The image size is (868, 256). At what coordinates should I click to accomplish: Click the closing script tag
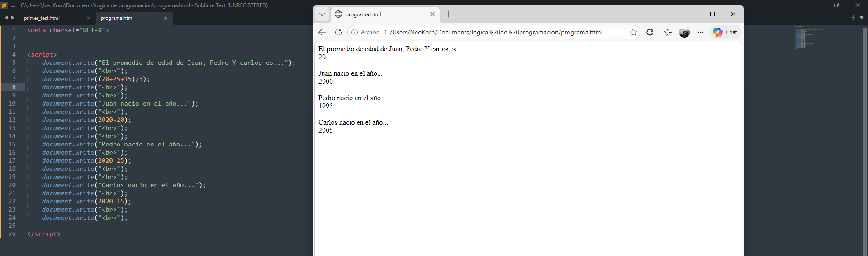coord(44,234)
